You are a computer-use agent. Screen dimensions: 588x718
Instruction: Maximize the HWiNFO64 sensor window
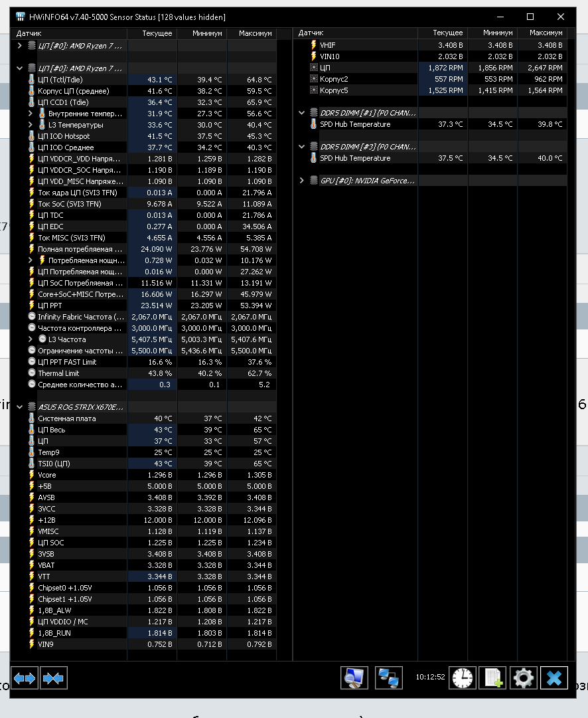[x=530, y=17]
